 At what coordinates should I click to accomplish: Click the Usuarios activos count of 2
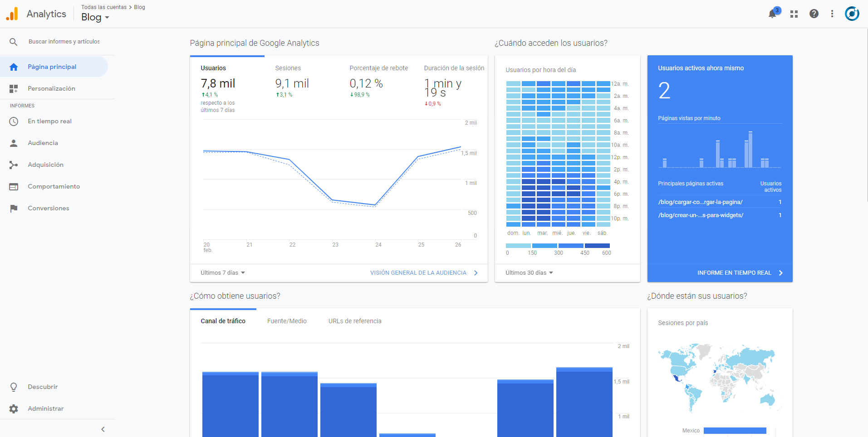(664, 91)
